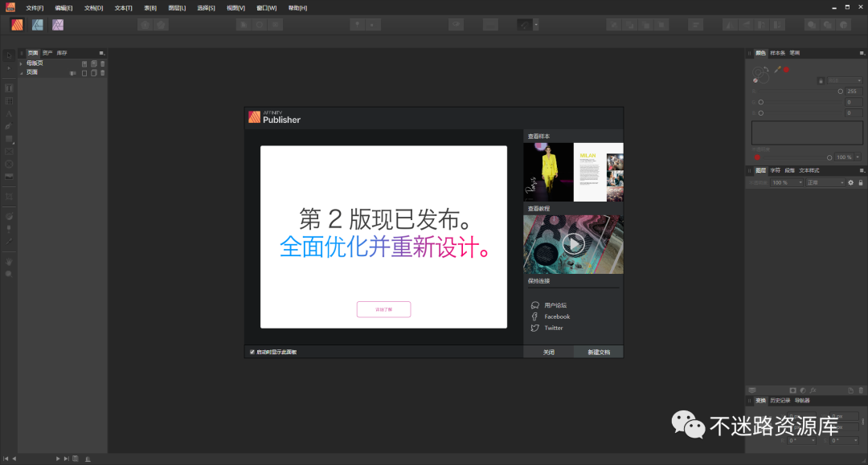The image size is (868, 465).
Task: Open the 图层[L] menu
Action: tap(177, 8)
